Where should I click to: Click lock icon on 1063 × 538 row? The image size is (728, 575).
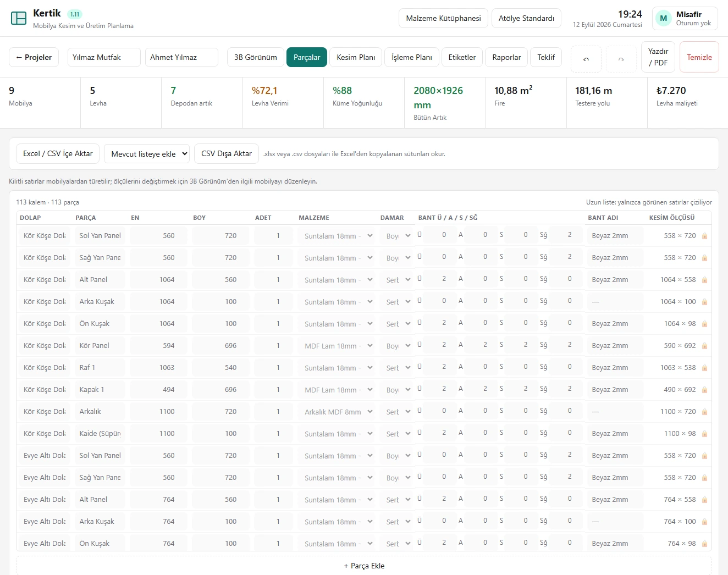(704, 368)
